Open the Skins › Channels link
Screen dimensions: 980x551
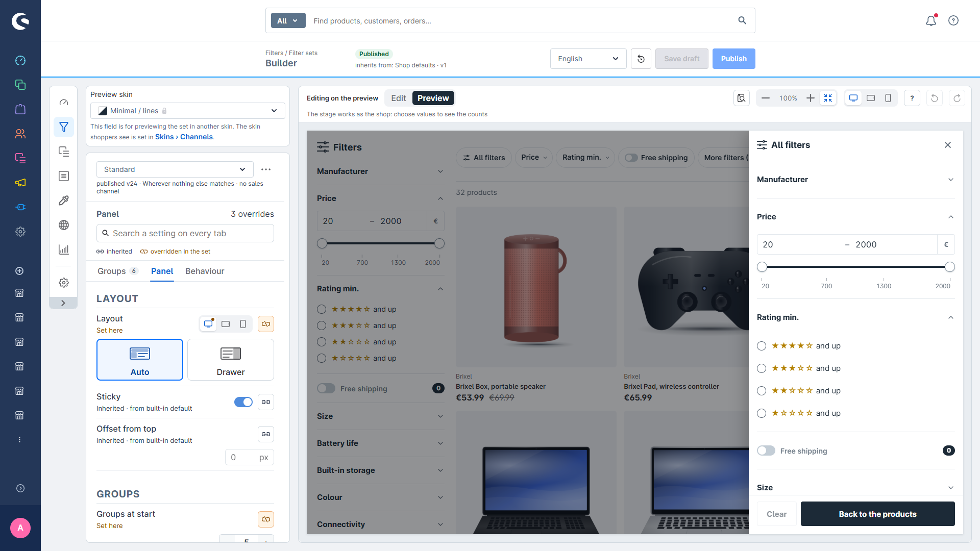(184, 137)
